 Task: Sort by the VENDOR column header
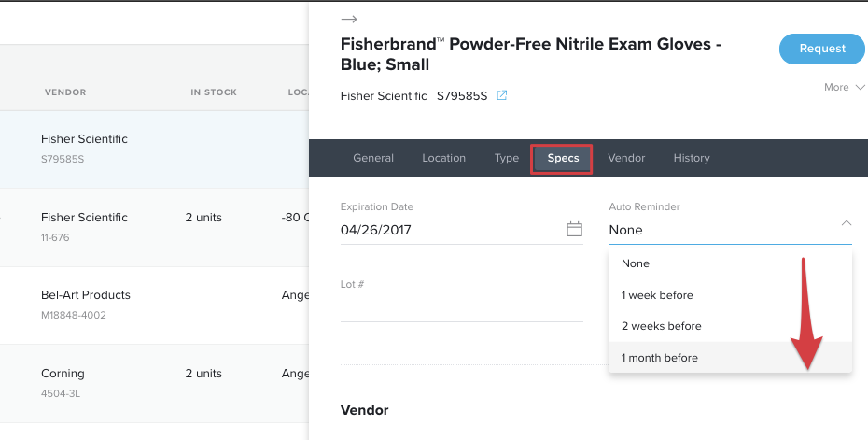click(x=65, y=92)
